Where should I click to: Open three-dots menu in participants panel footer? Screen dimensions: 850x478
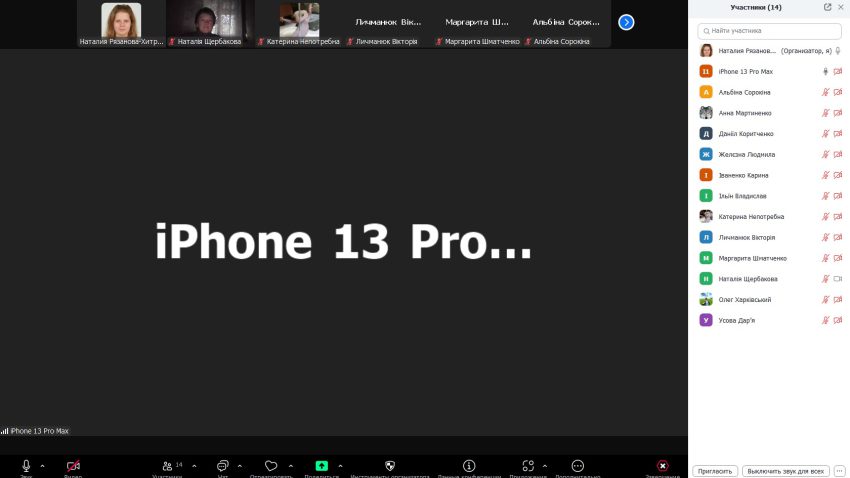click(840, 471)
